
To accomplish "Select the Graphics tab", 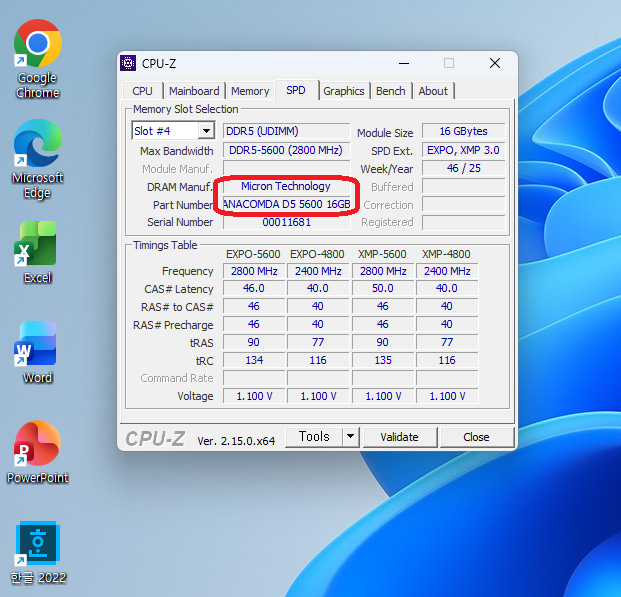I will pyautogui.click(x=343, y=91).
